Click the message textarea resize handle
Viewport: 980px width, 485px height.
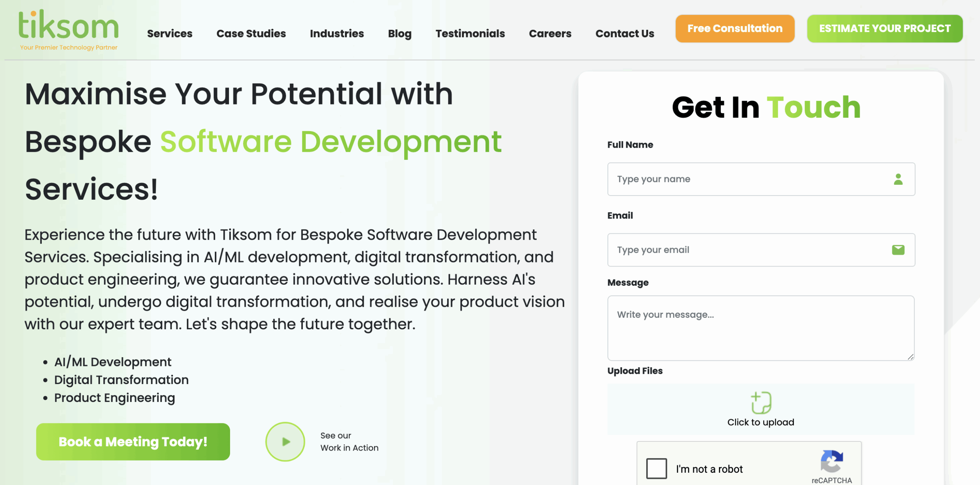(x=910, y=357)
